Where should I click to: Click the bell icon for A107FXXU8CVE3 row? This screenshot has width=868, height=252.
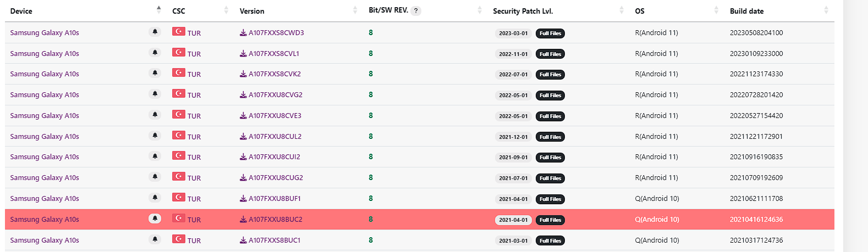155,115
